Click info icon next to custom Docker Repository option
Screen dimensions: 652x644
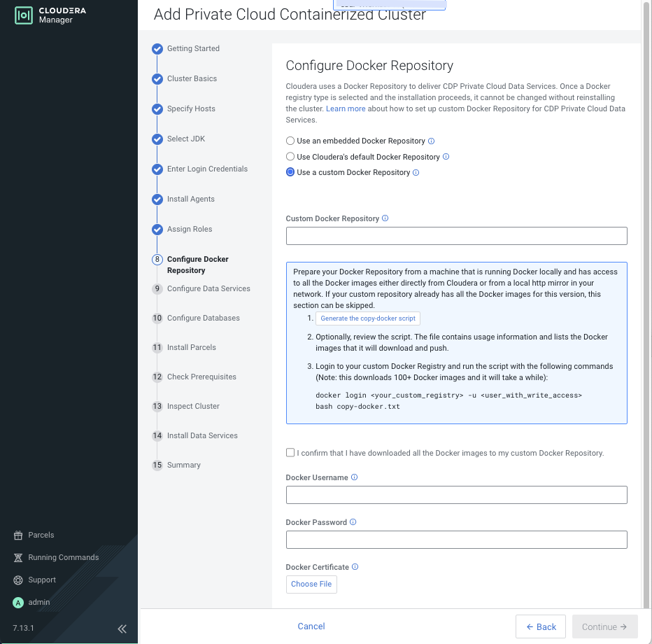pos(416,173)
